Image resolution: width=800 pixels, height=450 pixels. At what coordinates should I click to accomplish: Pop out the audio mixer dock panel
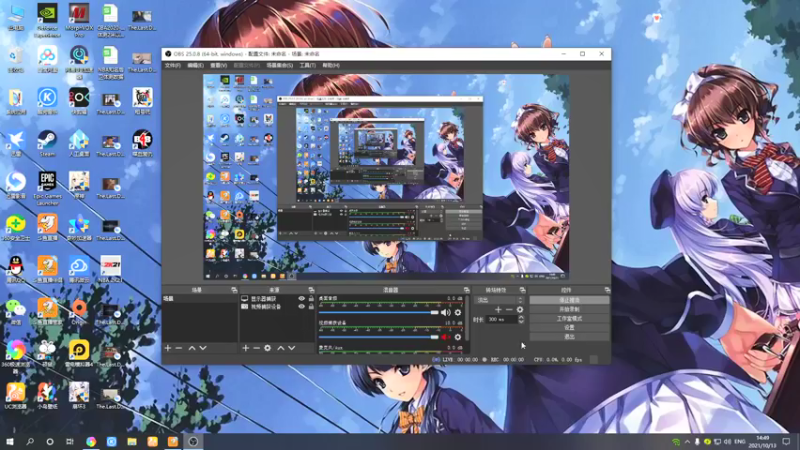coord(466,290)
